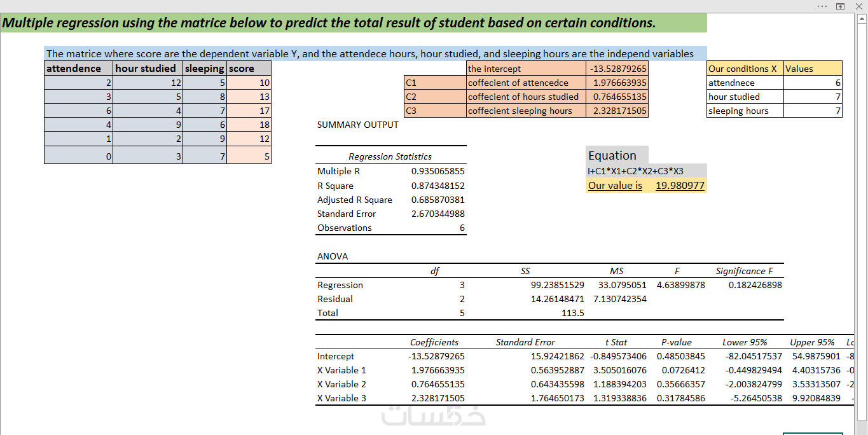Select the 'attendence' column header cell
This screenshot has width=868, height=435.
(x=79, y=68)
